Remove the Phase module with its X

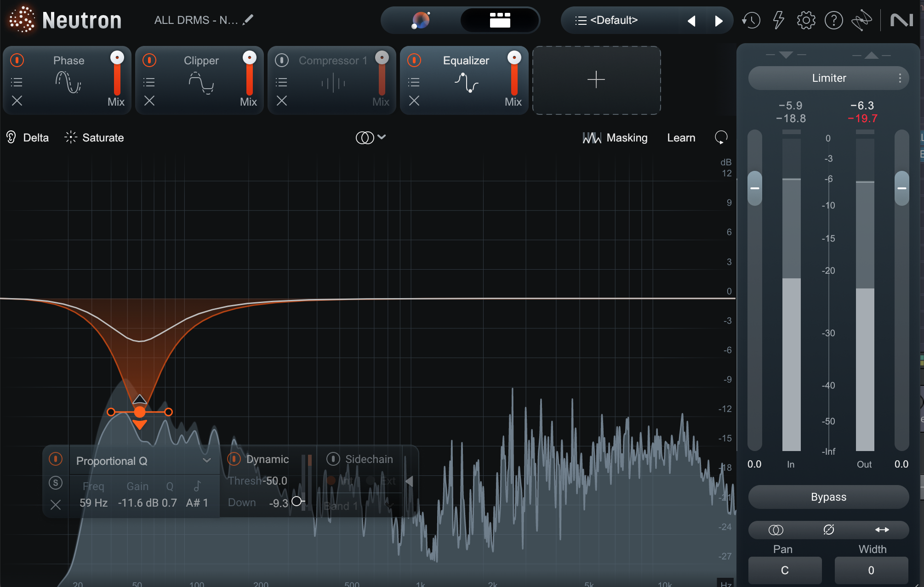17,101
